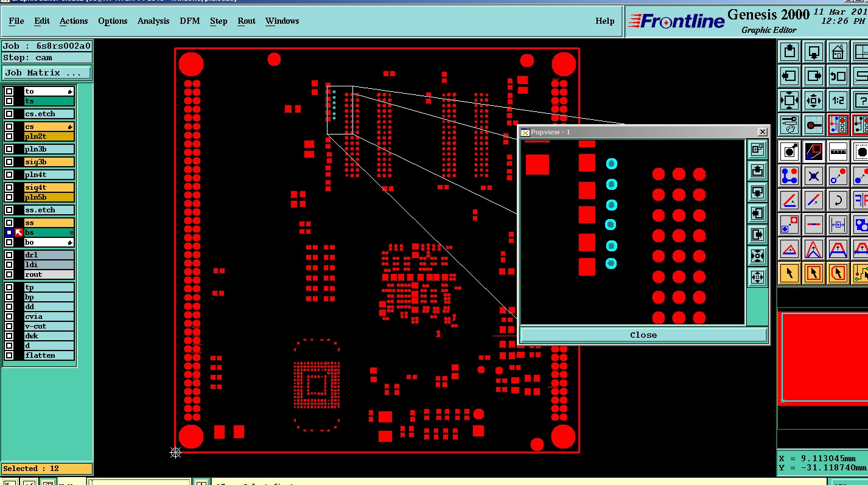Toggle the checkbox for layer ts

pyautogui.click(x=9, y=101)
